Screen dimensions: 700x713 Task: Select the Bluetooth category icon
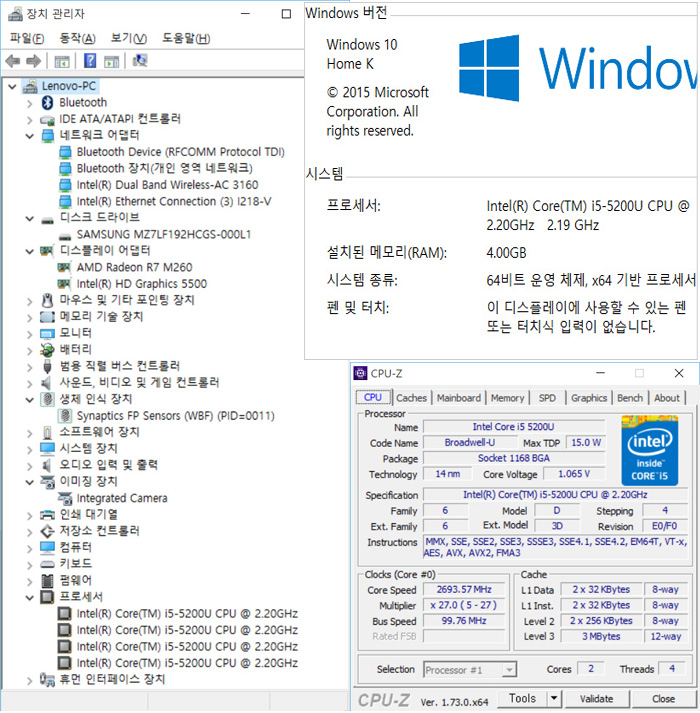point(47,102)
